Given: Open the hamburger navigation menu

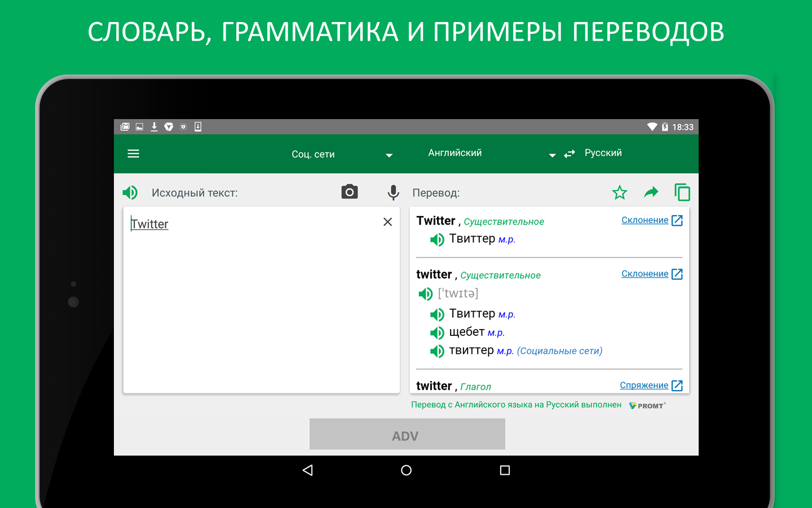Looking at the screenshot, I should pyautogui.click(x=133, y=154).
